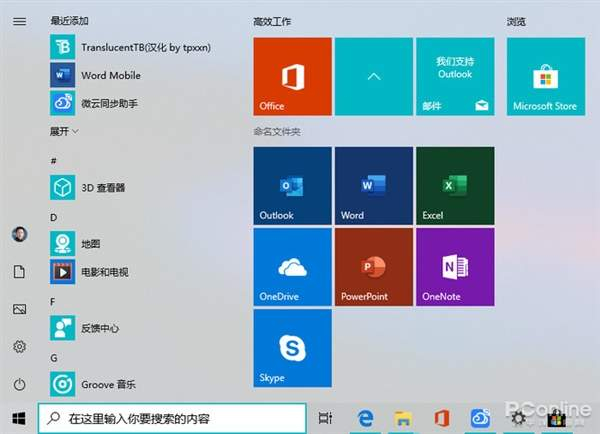Launch 微云同步助手 from the app list

94,103
